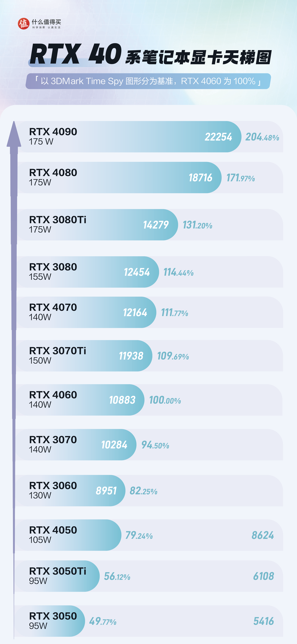Click the 8951 score on RTX 3060 bar
The width and height of the screenshot is (297, 644).
click(x=106, y=491)
